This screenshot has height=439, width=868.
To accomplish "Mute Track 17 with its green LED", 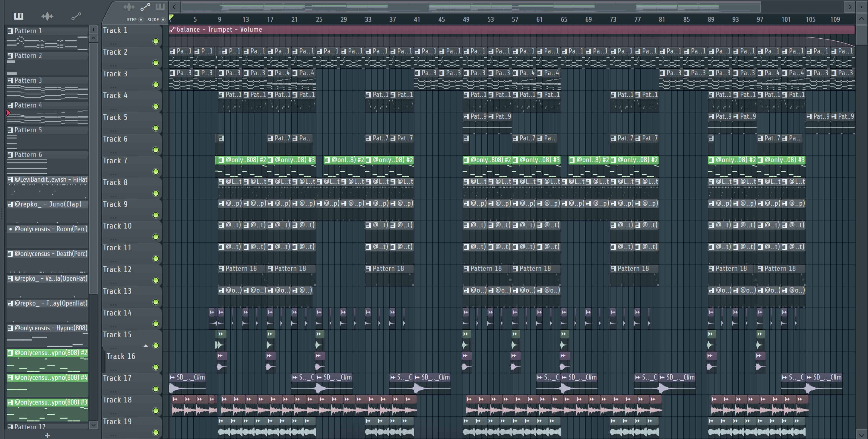I will coord(156,389).
